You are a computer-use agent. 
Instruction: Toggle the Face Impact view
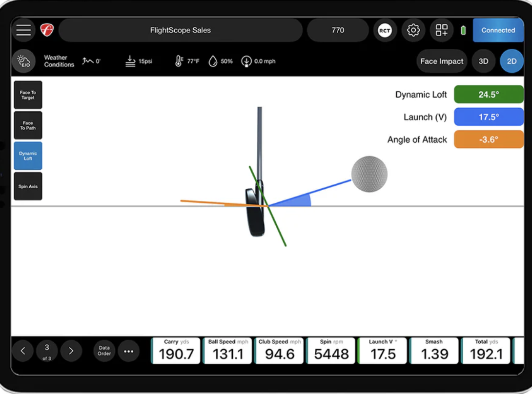point(442,61)
